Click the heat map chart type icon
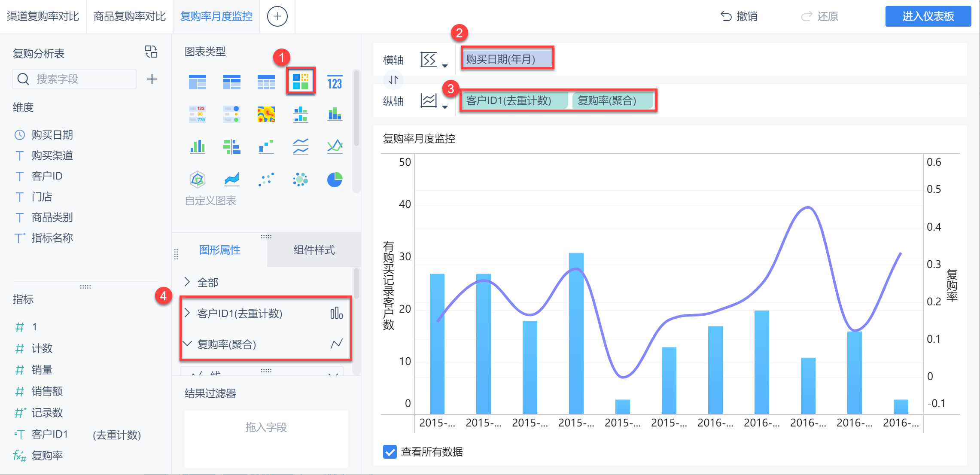Screen dimensions: 980x475 266,114
